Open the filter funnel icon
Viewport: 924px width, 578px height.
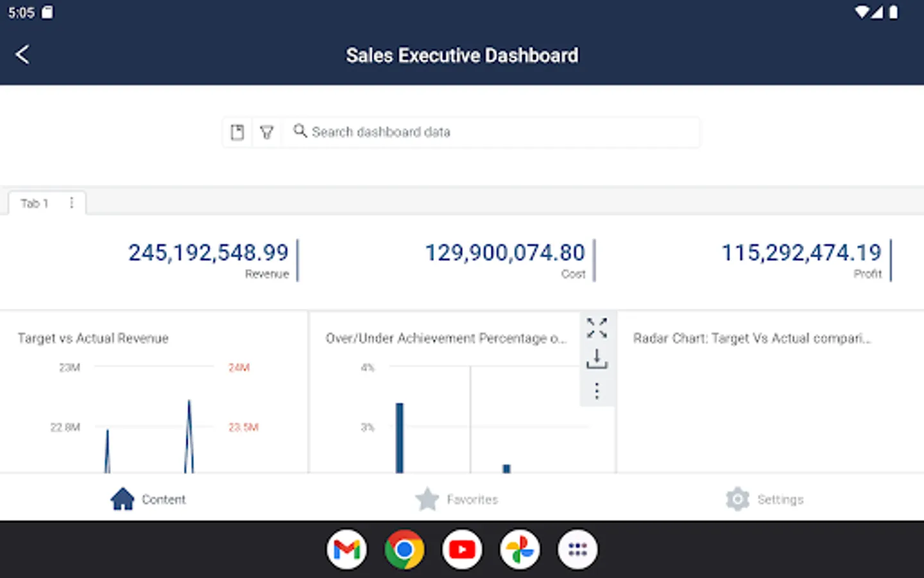coord(267,132)
